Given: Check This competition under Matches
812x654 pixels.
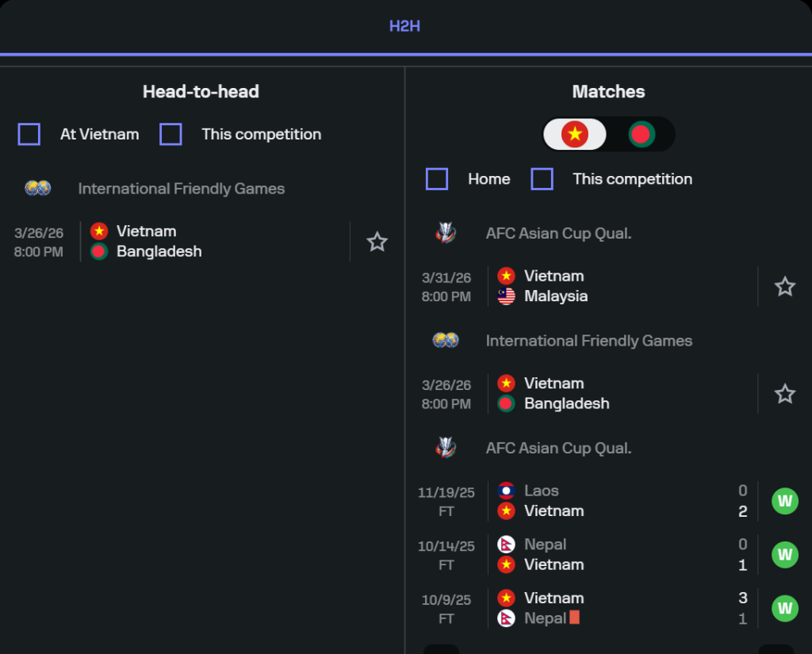Looking at the screenshot, I should point(542,179).
